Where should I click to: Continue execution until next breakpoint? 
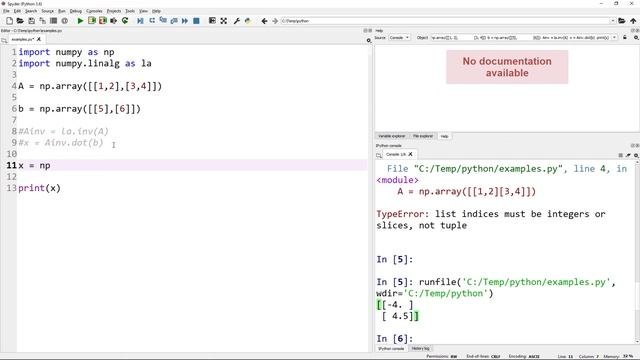(x=185, y=20)
